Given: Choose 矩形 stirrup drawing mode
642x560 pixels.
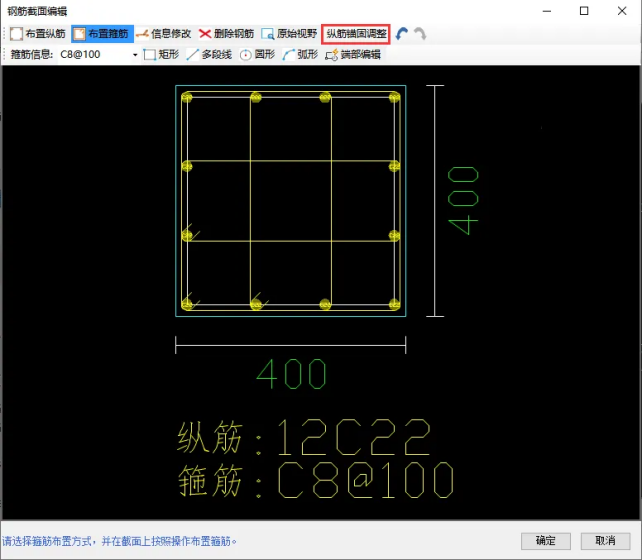Looking at the screenshot, I should point(162,54).
